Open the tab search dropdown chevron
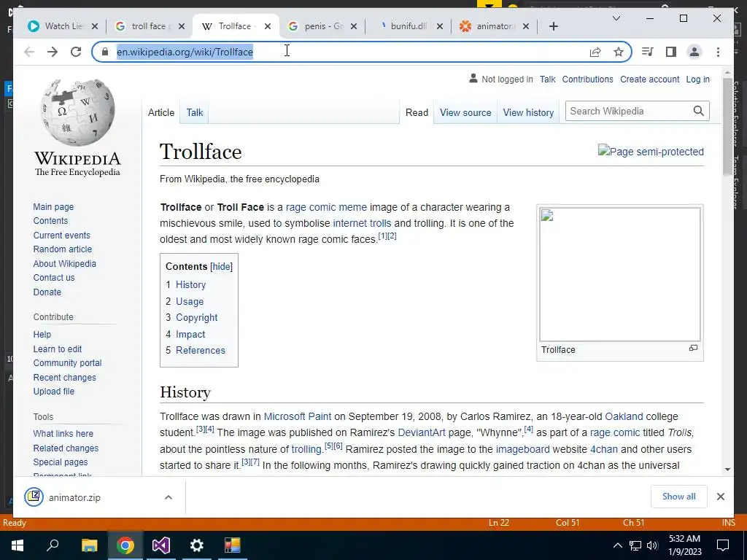This screenshot has width=747, height=560. pos(616,18)
